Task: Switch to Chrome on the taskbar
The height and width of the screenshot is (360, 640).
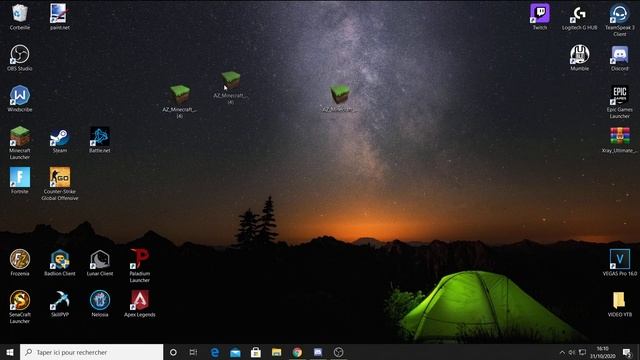Action: [297, 352]
